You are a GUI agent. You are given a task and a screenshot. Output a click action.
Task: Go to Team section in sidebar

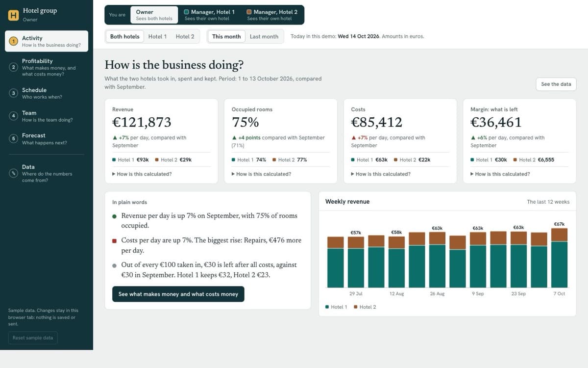[x=47, y=116]
